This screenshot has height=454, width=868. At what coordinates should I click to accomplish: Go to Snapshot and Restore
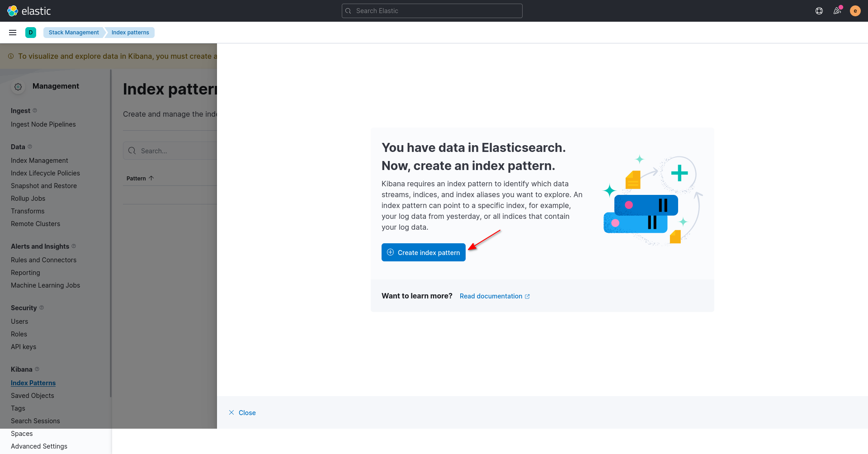(x=44, y=186)
